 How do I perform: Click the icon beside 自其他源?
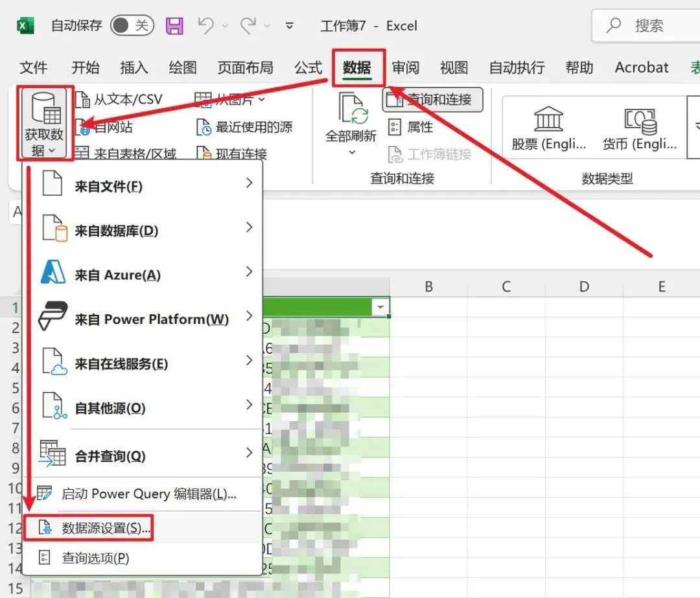54,406
